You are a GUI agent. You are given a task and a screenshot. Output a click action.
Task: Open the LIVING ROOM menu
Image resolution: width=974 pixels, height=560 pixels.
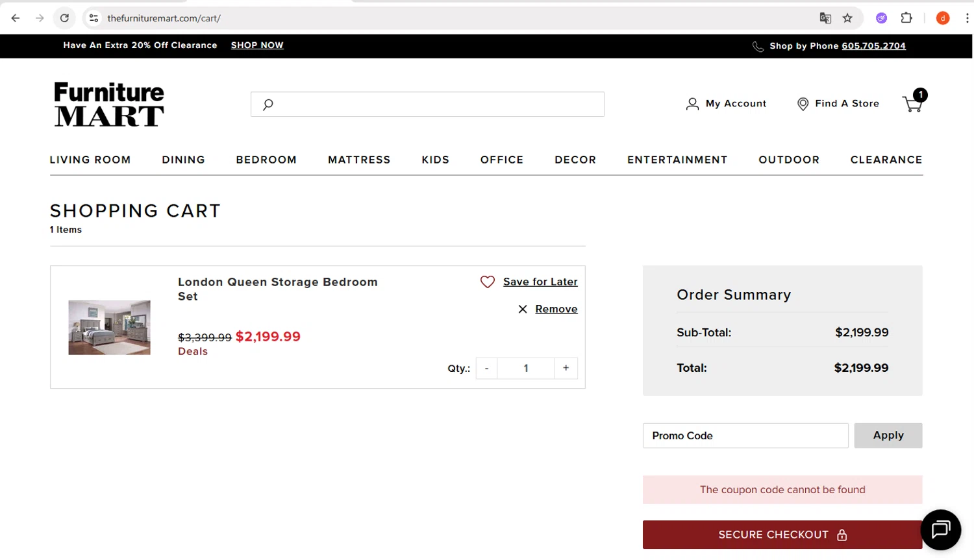[90, 160]
